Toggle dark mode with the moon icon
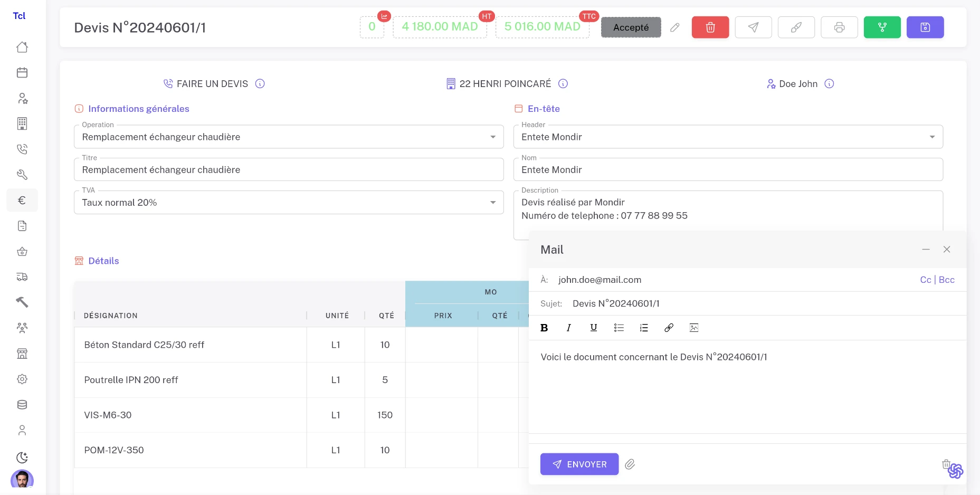 [22, 456]
